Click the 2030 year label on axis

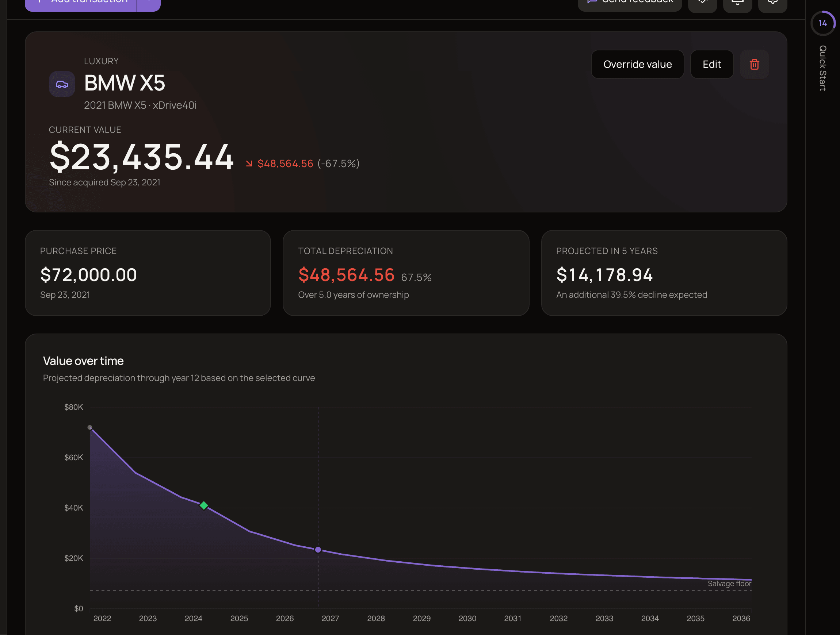(x=467, y=619)
